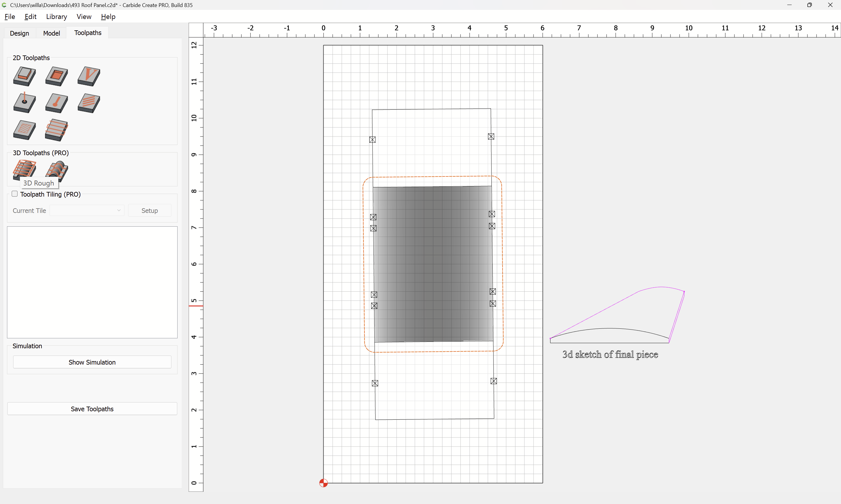The width and height of the screenshot is (841, 504).
Task: Switch to the Model tab
Action: coord(51,33)
